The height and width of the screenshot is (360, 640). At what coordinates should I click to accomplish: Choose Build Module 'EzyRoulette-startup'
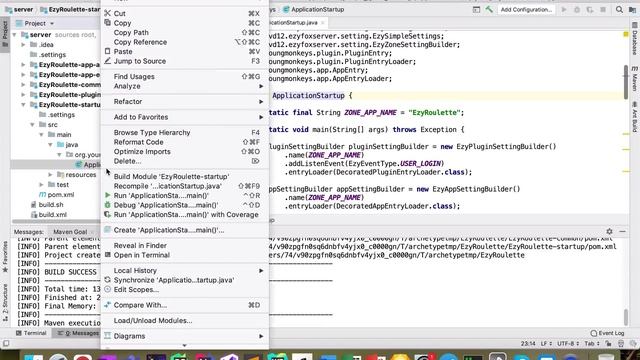click(x=184, y=177)
